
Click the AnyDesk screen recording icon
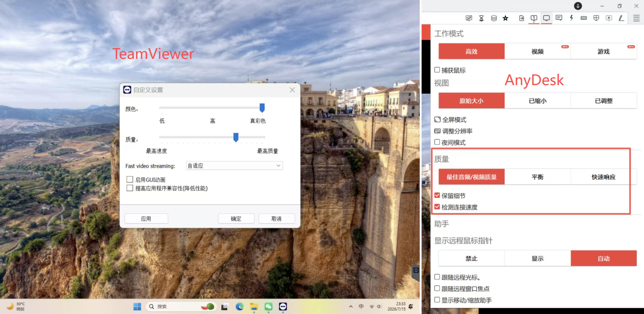coord(609,18)
